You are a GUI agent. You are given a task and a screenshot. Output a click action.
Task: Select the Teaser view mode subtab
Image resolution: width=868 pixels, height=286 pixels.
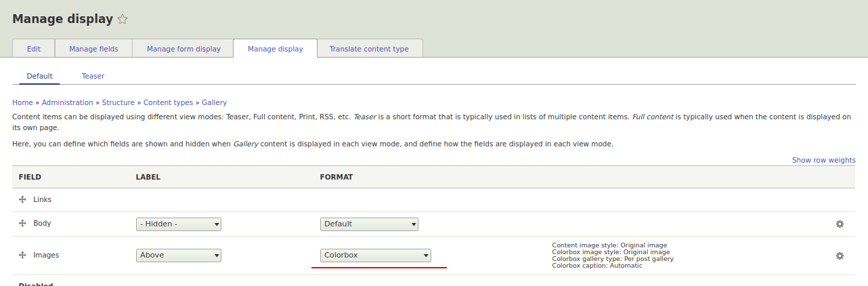pyautogui.click(x=93, y=76)
